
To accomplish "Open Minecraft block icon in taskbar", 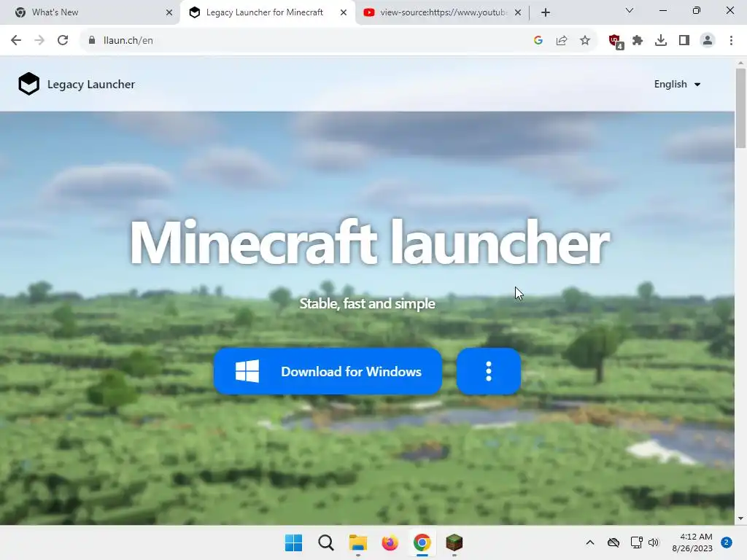I will [x=454, y=542].
